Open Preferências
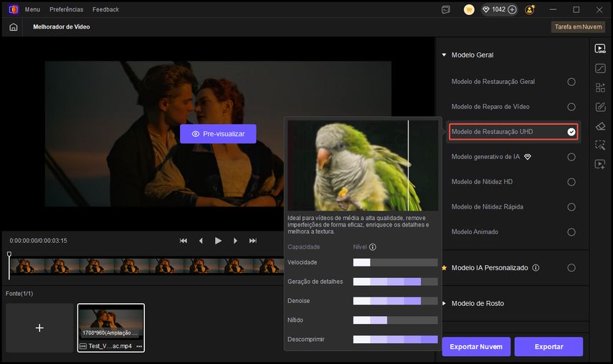The width and height of the screenshot is (613, 364). pos(66,9)
